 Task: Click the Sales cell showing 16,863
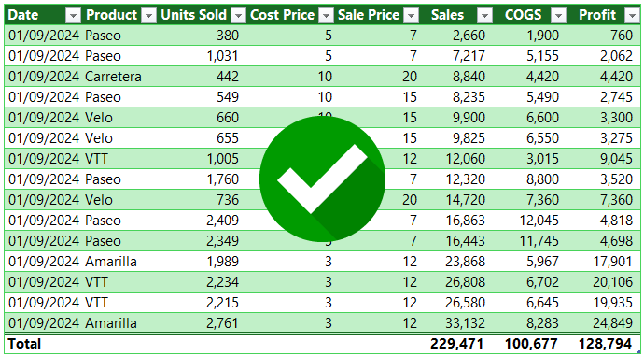466,221
